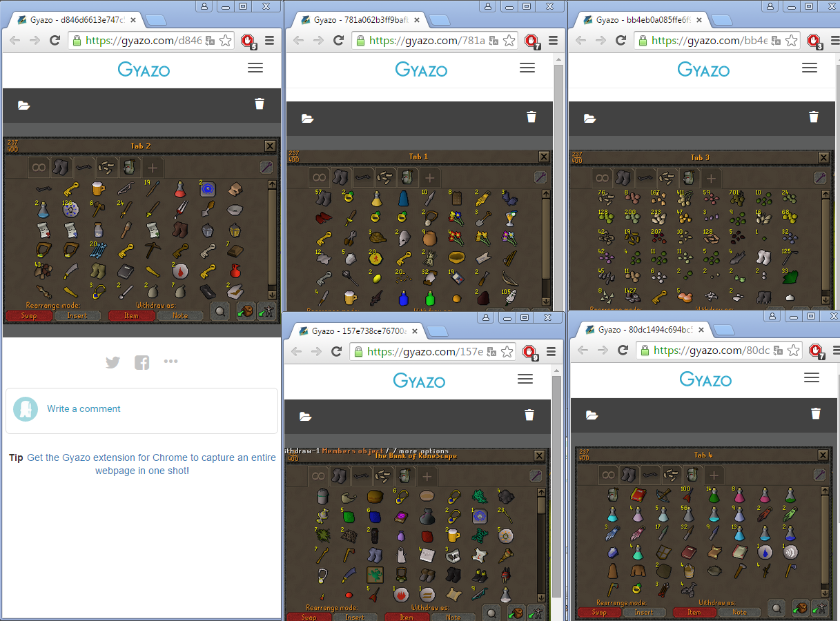Click folder icon in 157e Gyazo window
The width and height of the screenshot is (840, 621).
[306, 416]
